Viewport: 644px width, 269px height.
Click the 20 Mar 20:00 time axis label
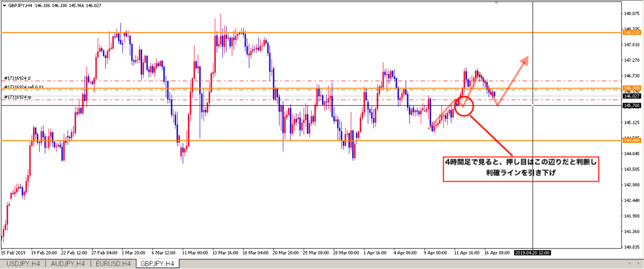(285, 252)
